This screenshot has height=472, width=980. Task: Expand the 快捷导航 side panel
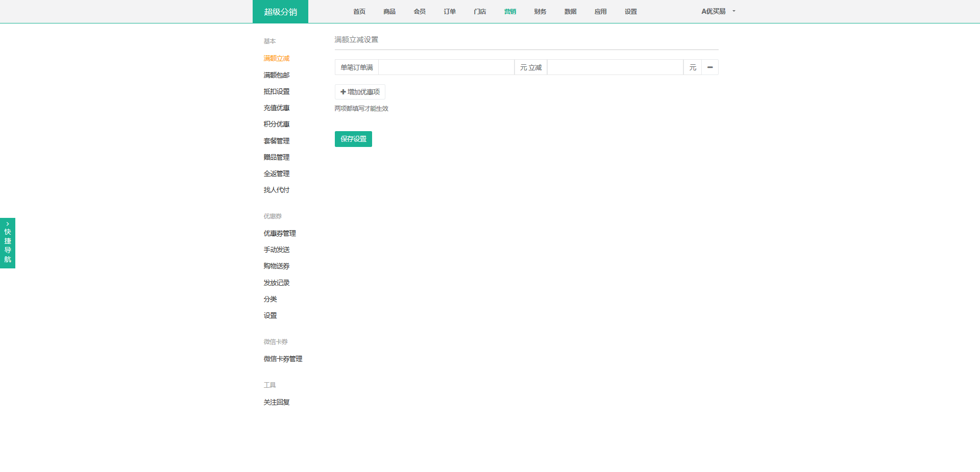[x=8, y=243]
